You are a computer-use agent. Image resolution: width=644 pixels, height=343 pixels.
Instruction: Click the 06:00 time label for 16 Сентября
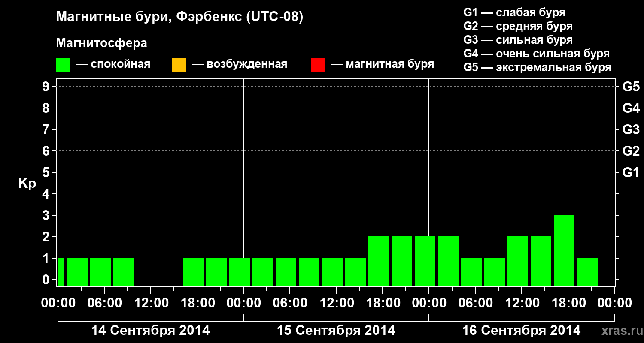475,303
